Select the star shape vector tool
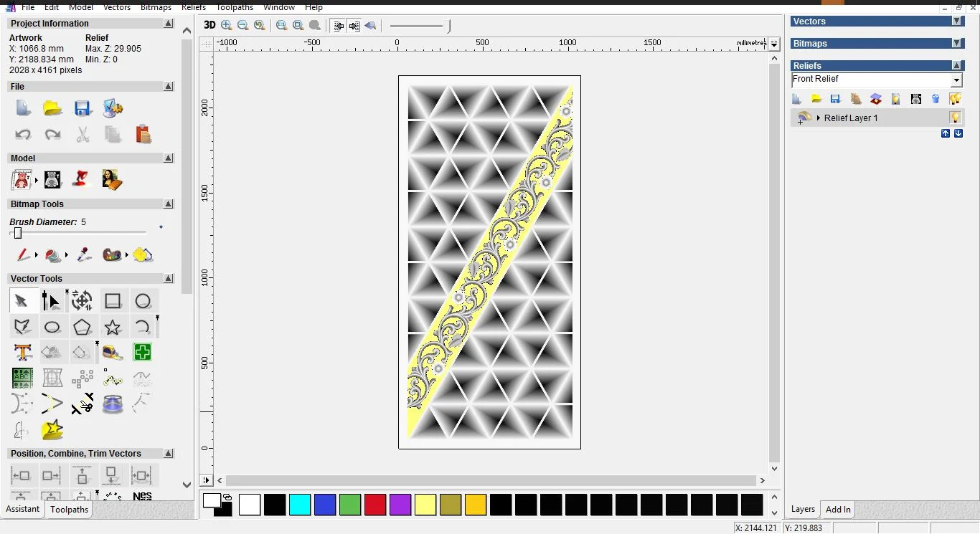 [x=113, y=328]
